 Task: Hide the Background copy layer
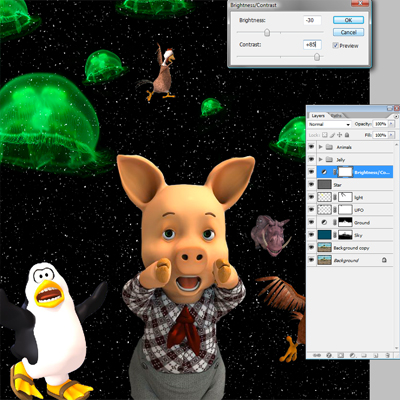pos(311,248)
